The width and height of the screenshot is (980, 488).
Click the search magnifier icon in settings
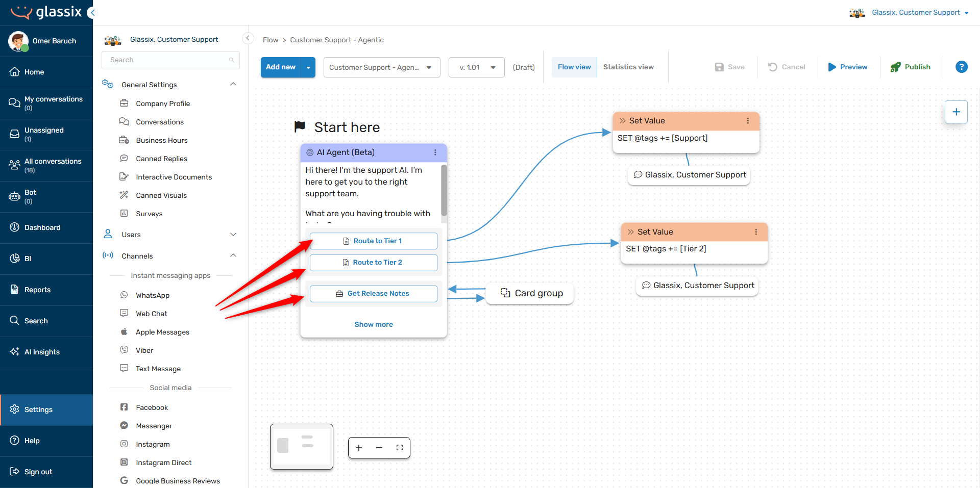pyautogui.click(x=231, y=60)
